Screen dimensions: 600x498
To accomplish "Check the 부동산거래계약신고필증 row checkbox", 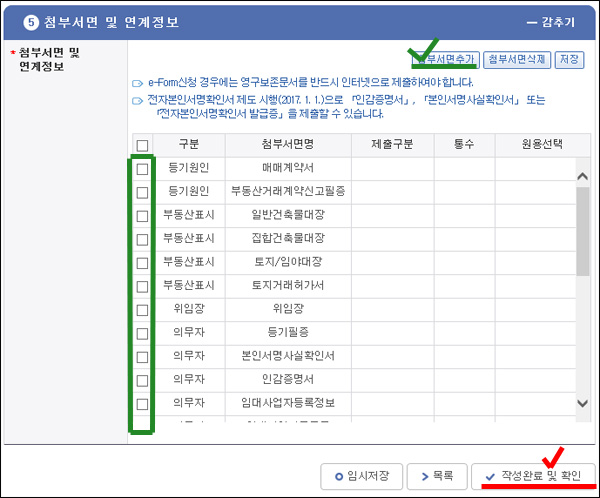I will 142,192.
